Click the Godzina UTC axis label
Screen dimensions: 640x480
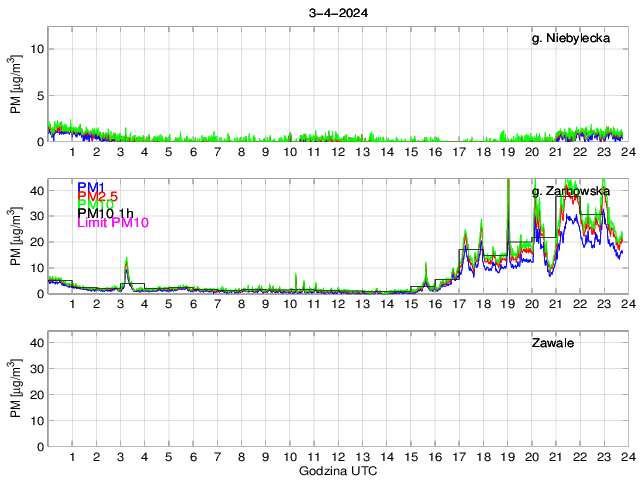click(337, 470)
